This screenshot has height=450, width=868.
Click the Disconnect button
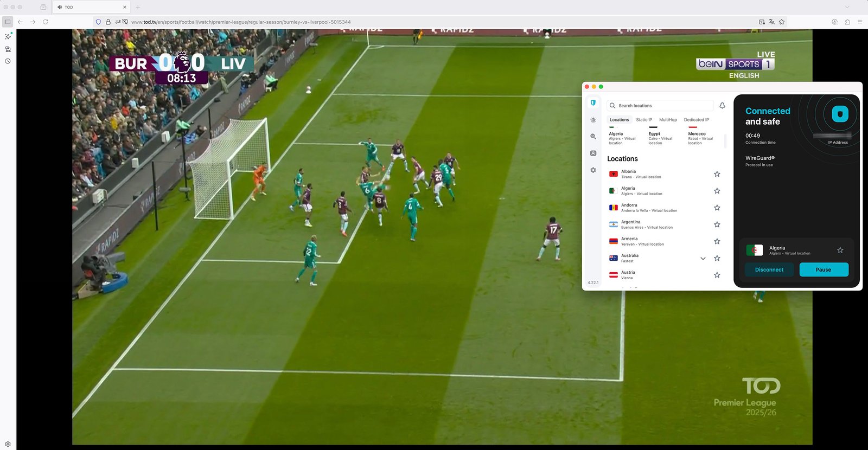pyautogui.click(x=769, y=269)
